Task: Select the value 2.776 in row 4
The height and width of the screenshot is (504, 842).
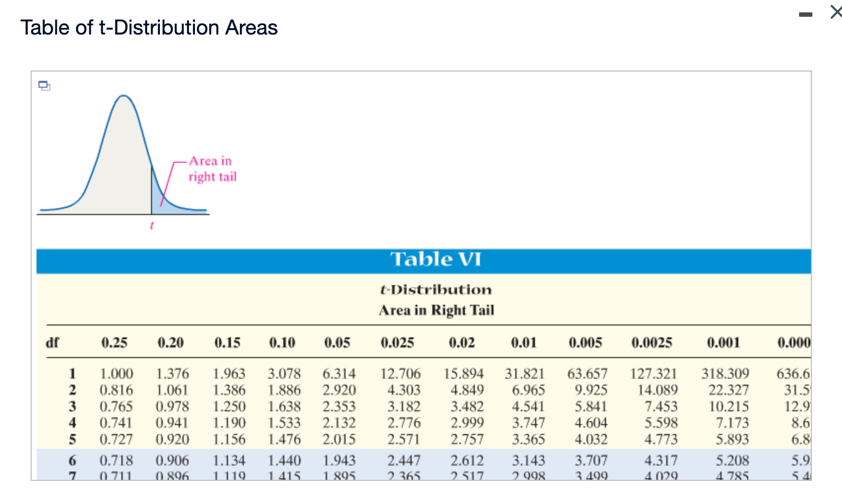Action: click(404, 423)
